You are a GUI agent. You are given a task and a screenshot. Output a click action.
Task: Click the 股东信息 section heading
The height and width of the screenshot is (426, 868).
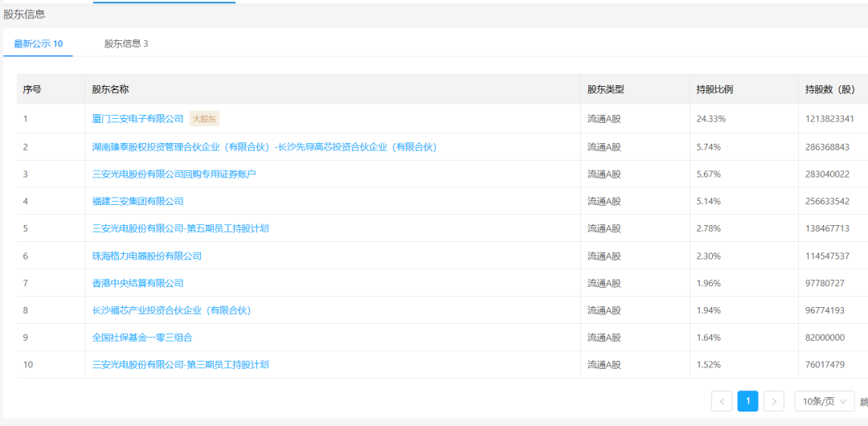[x=24, y=15]
